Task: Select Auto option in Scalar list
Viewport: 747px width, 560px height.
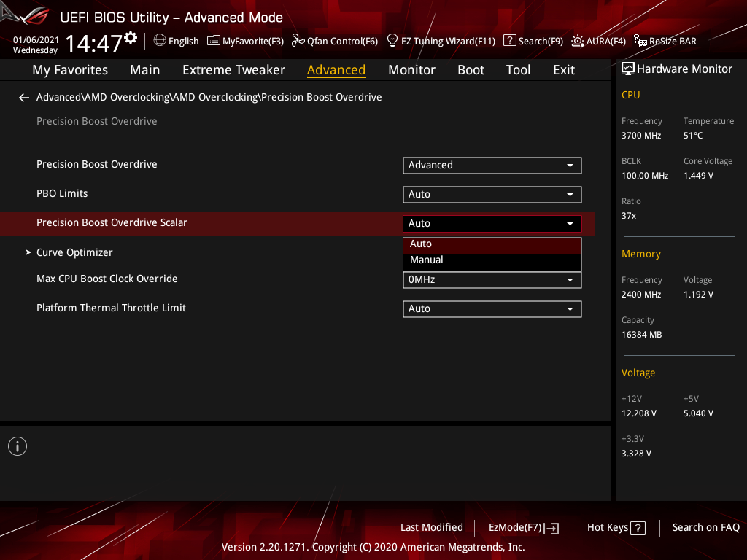Action: click(492, 244)
